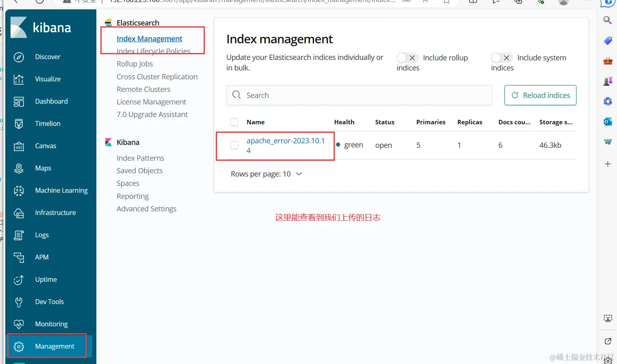
Task: Select the apache_error-2023.10.14 row checkbox
Action: pyautogui.click(x=234, y=145)
